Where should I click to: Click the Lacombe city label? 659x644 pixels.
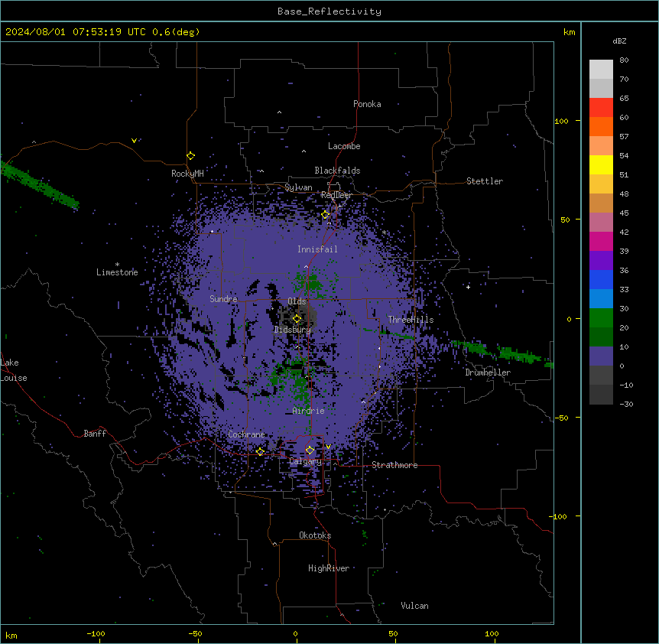pos(344,146)
